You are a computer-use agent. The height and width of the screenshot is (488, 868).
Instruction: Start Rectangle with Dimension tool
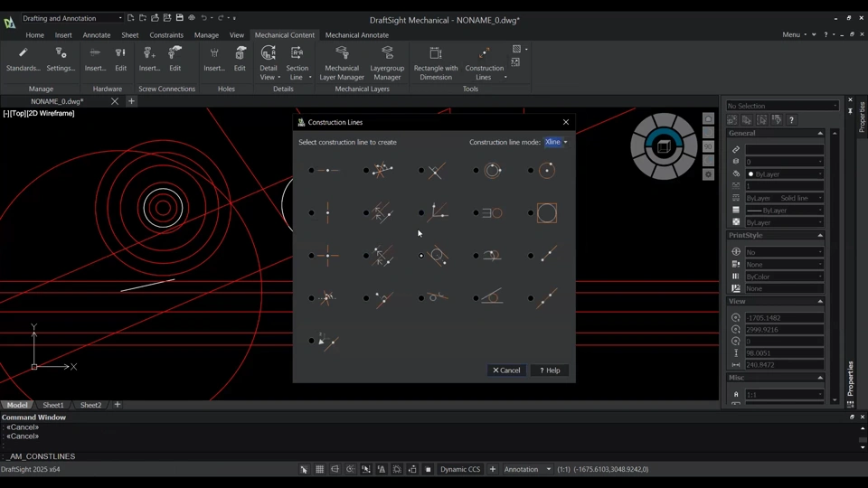[x=436, y=63]
